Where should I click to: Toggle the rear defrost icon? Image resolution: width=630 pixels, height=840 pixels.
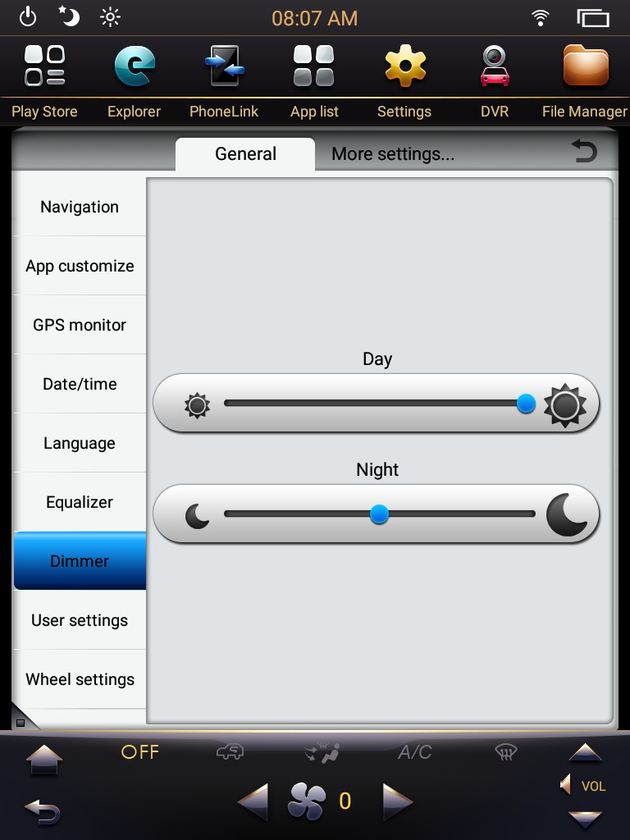(505, 752)
